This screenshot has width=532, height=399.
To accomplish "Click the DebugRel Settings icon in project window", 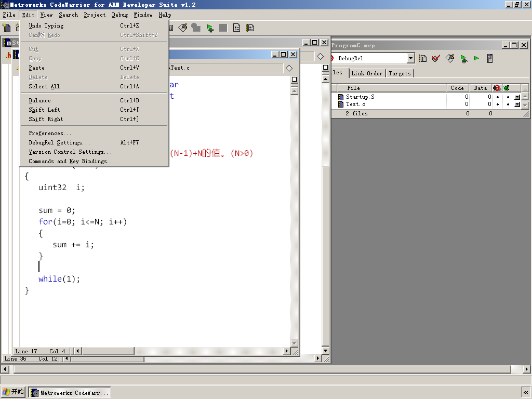I will (x=422, y=58).
